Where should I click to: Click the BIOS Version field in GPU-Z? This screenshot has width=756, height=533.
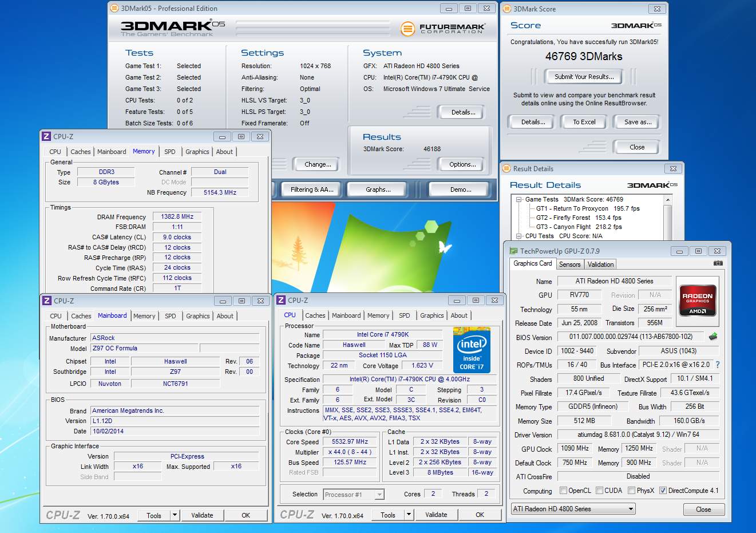(x=631, y=337)
